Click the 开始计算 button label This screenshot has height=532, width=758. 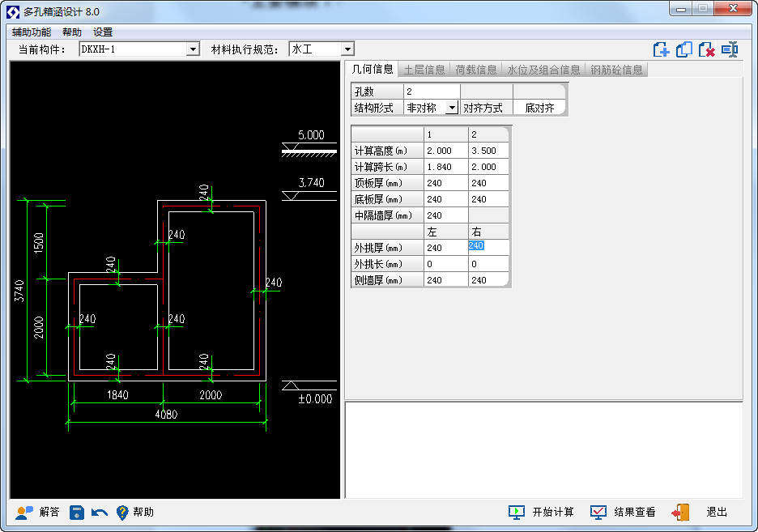[553, 513]
